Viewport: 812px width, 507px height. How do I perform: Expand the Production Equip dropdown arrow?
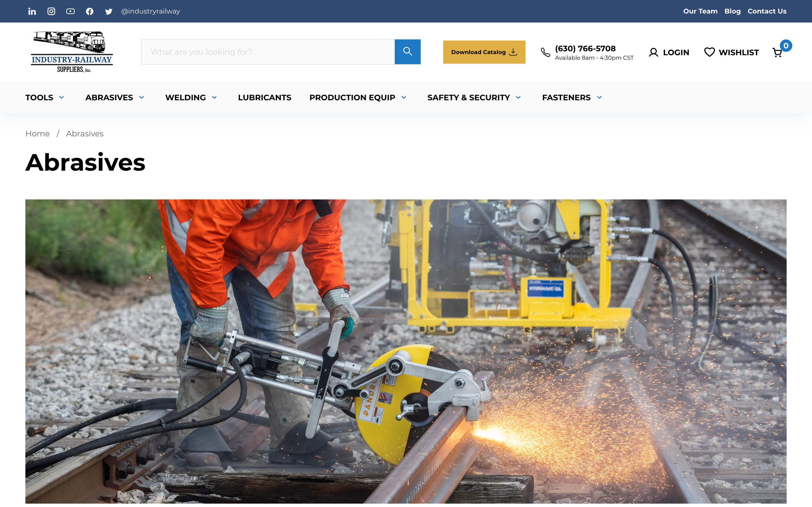[x=404, y=97]
